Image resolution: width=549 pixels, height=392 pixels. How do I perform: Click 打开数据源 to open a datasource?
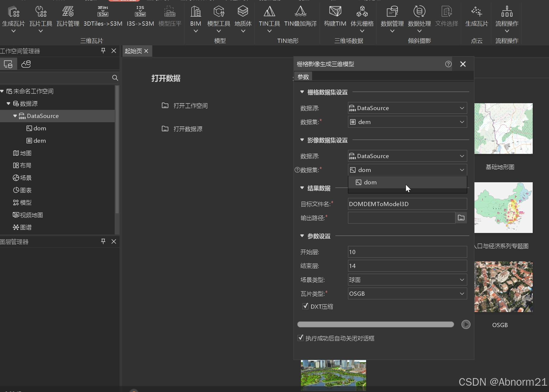click(x=188, y=129)
